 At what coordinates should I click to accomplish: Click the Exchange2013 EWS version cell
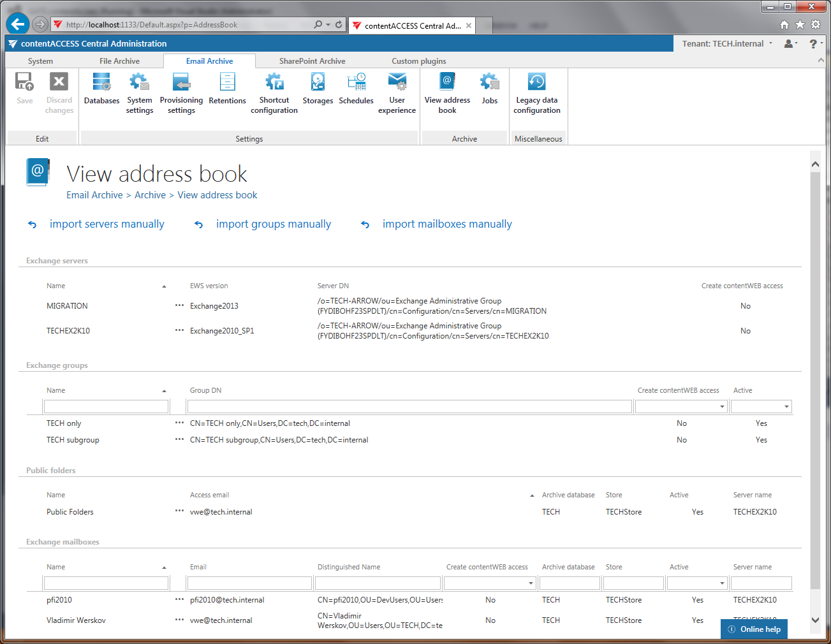(x=214, y=306)
